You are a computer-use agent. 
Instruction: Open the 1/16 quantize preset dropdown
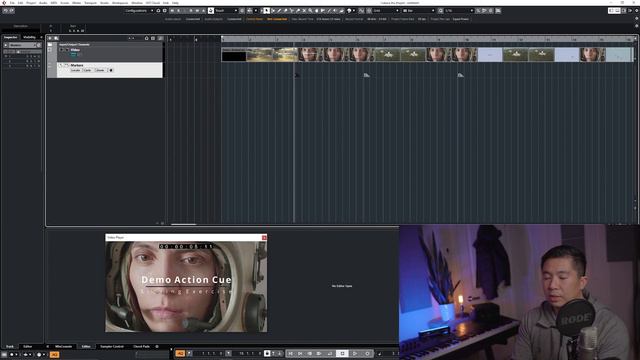point(459,11)
